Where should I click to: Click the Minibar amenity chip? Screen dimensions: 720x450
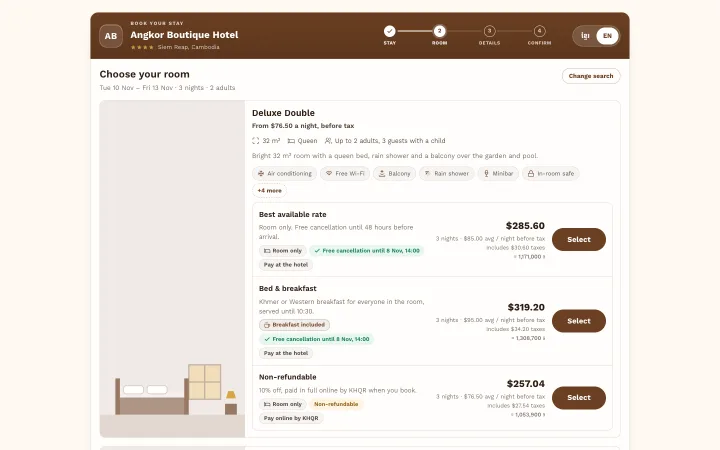tap(498, 174)
